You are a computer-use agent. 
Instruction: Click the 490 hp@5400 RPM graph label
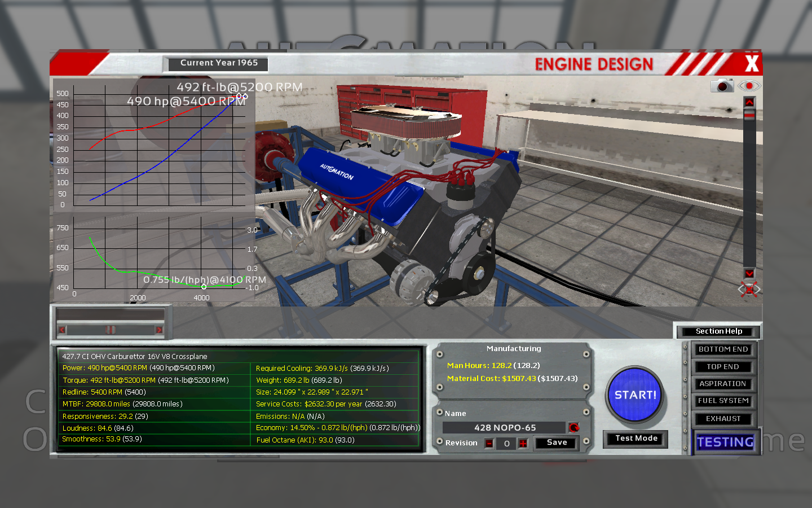tap(186, 102)
